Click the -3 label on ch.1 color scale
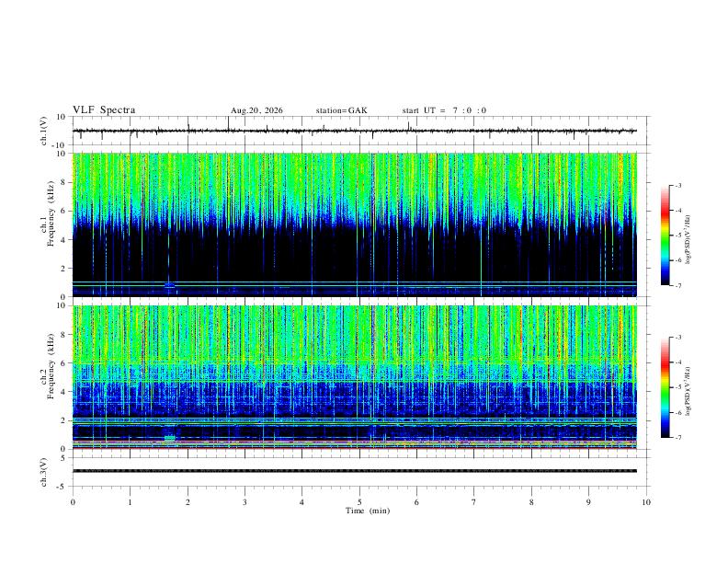 point(677,186)
